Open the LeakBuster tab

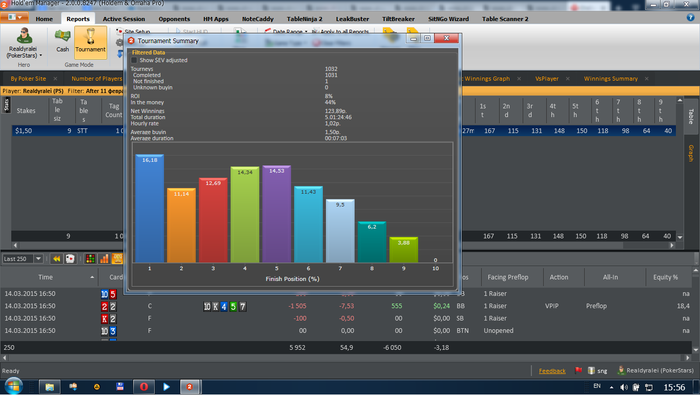coord(352,19)
